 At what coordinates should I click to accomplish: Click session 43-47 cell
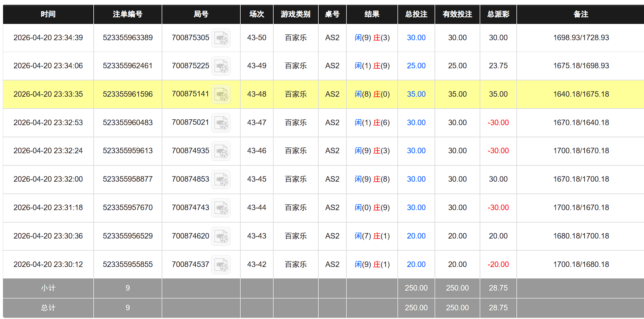(x=257, y=122)
